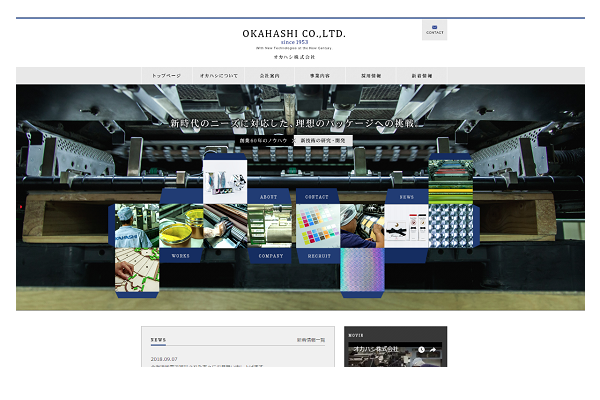The width and height of the screenshot is (600, 400).
Task: Open the オカハシについて menu item
Action: tap(218, 76)
